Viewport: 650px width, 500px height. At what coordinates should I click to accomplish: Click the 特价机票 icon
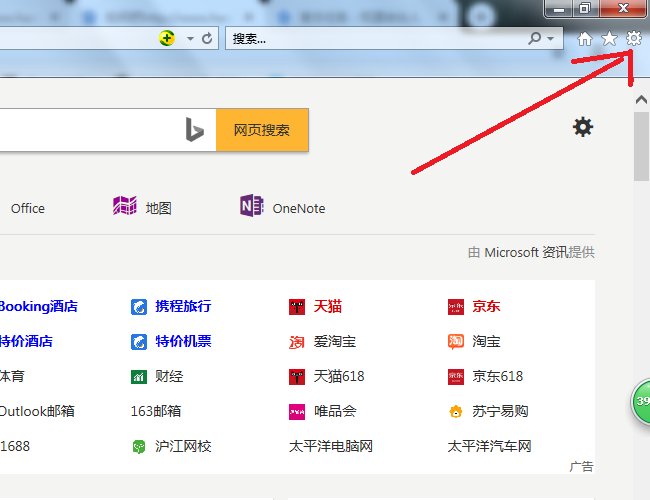pyautogui.click(x=139, y=342)
